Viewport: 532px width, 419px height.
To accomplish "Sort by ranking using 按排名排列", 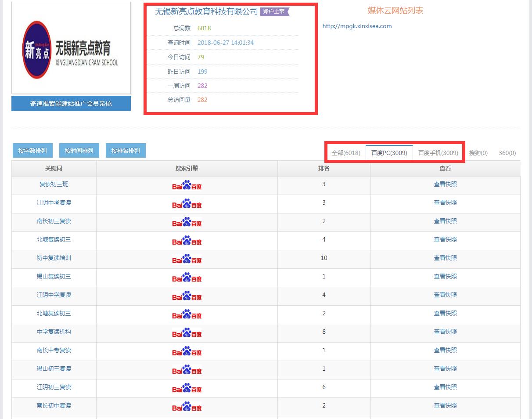I will click(x=126, y=151).
